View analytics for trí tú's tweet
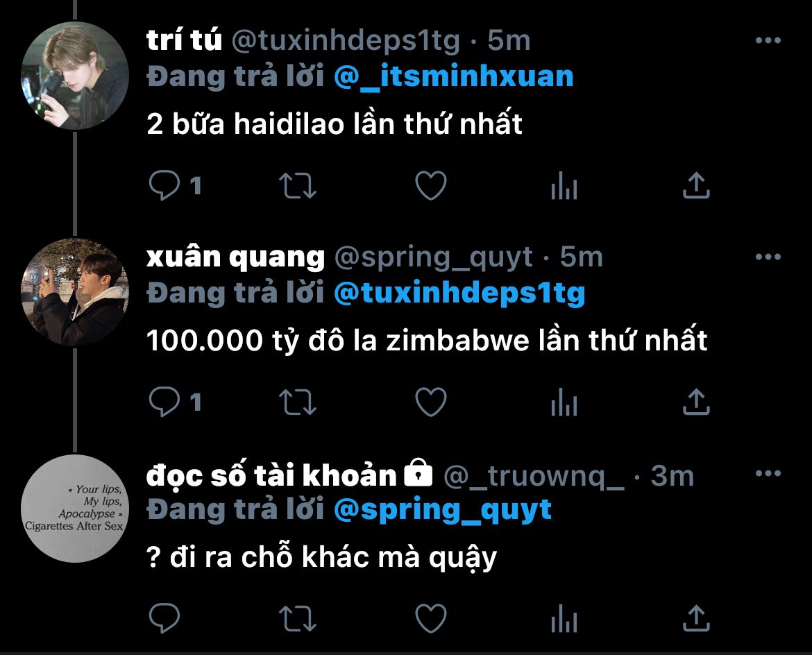The height and width of the screenshot is (655, 812). coord(564,185)
